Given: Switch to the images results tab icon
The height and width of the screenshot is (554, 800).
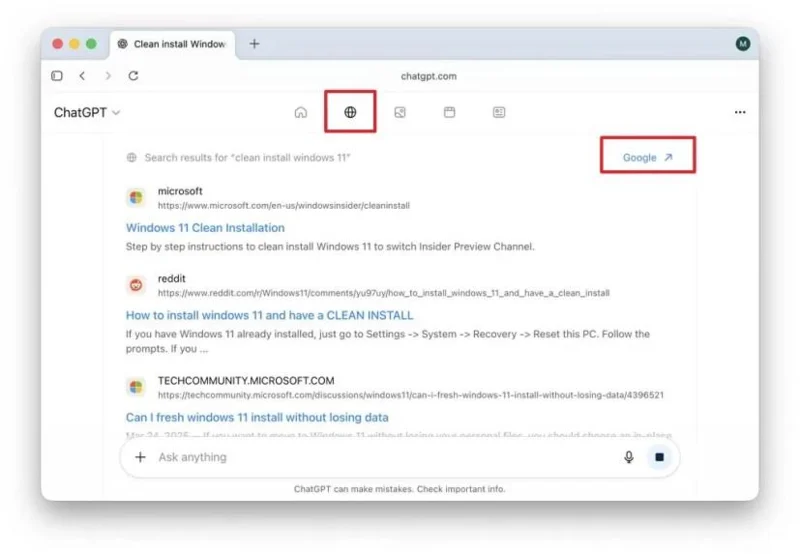Looking at the screenshot, I should click(x=400, y=112).
